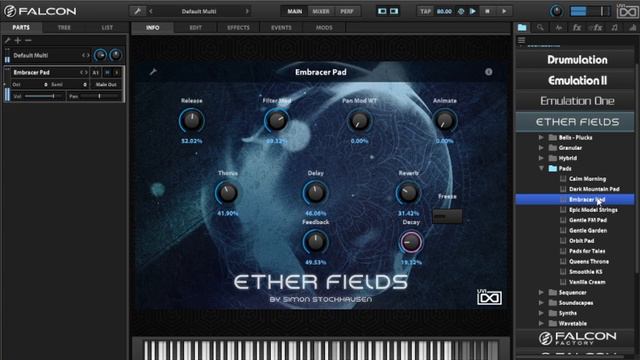Select the Emulation II library

[x=576, y=80]
